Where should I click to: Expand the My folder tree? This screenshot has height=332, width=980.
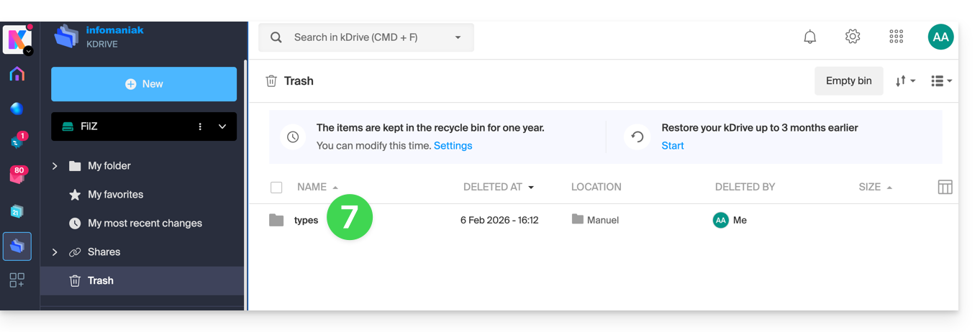click(x=55, y=166)
